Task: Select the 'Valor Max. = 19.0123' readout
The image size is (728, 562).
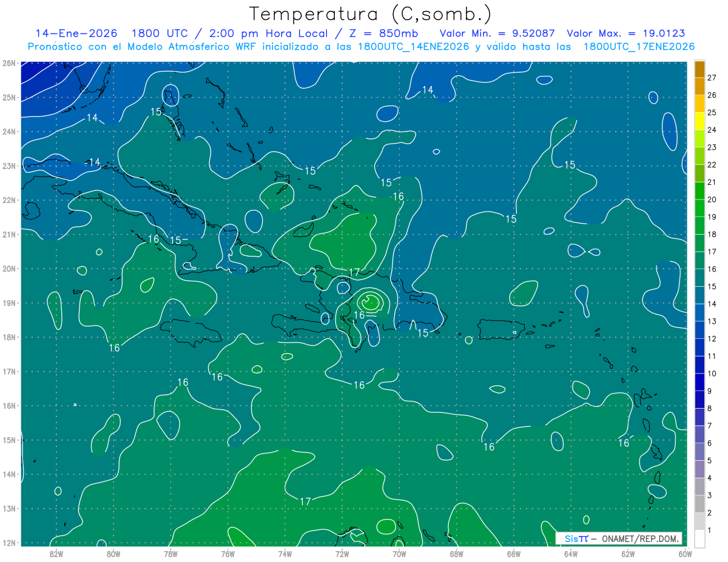Action: (627, 33)
